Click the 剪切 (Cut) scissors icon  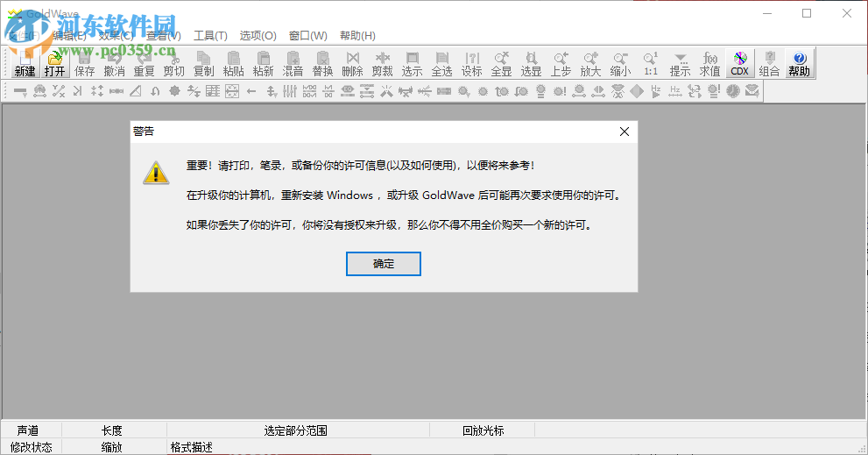pos(173,63)
